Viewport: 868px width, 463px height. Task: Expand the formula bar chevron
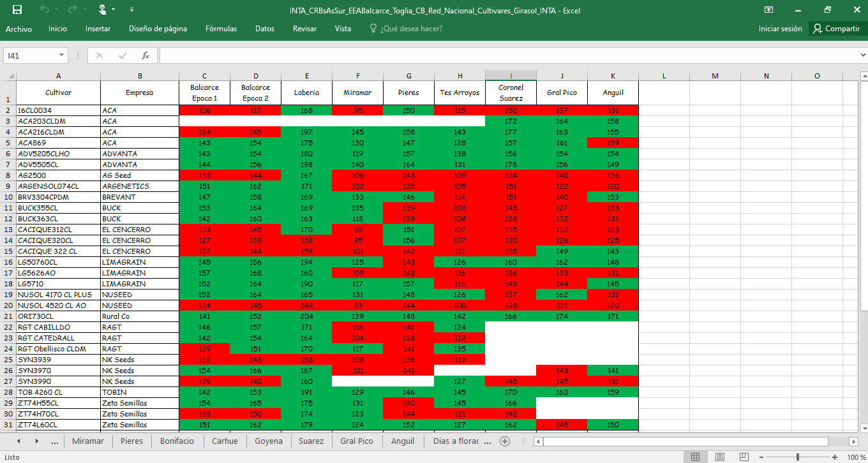point(862,55)
